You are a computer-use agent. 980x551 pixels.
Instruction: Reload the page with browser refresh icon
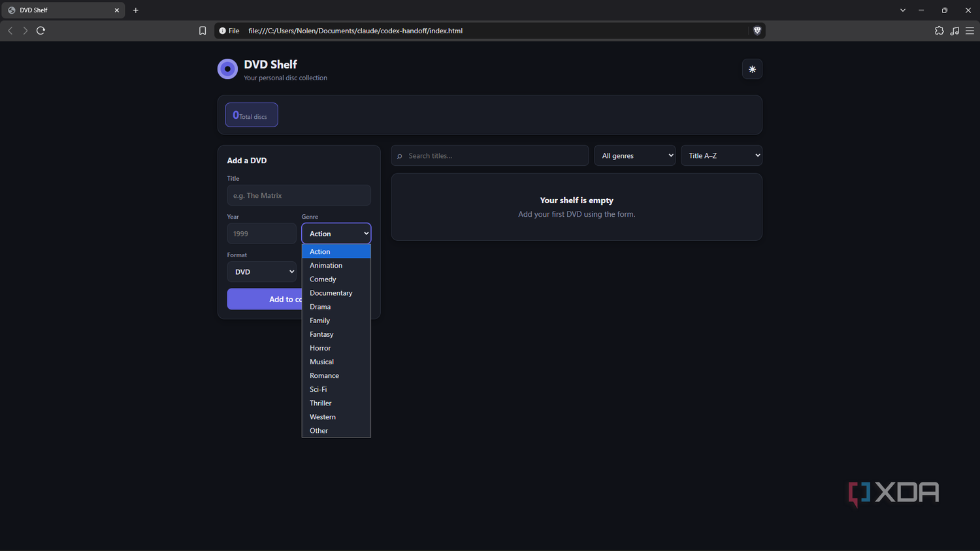[41, 31]
